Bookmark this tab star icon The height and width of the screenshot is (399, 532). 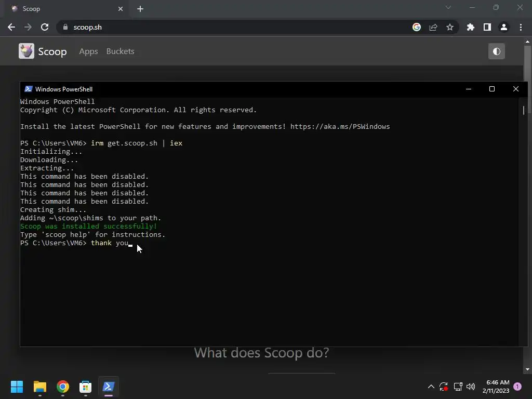[450, 27]
